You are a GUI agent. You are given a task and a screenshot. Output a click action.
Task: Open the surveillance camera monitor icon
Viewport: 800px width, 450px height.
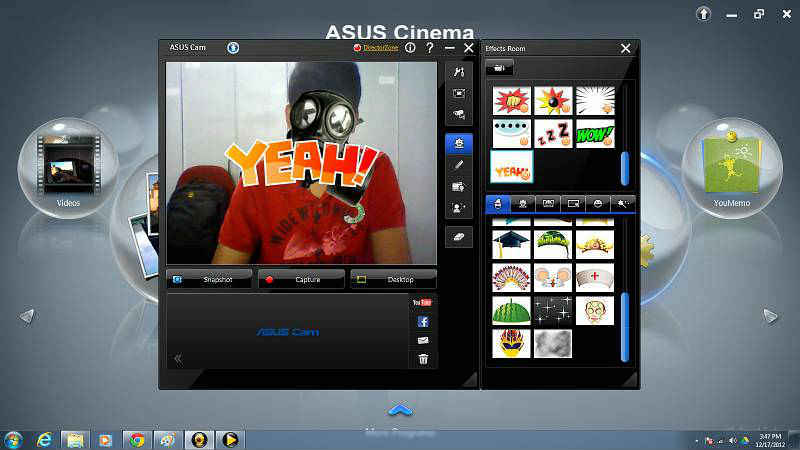coord(459,114)
